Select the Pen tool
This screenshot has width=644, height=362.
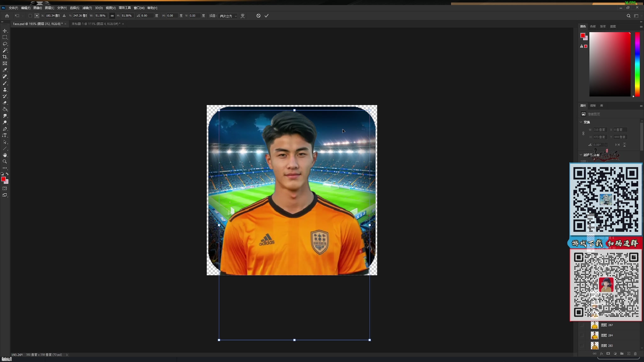5,129
